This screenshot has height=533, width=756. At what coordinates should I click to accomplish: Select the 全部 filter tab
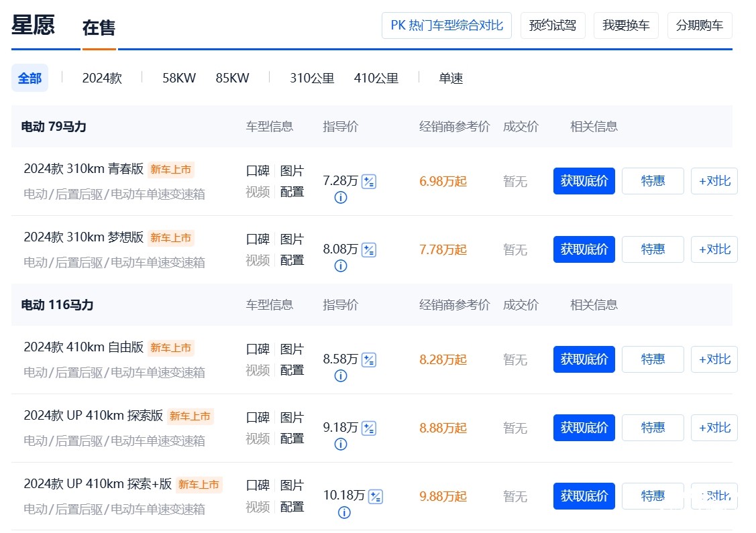(30, 78)
